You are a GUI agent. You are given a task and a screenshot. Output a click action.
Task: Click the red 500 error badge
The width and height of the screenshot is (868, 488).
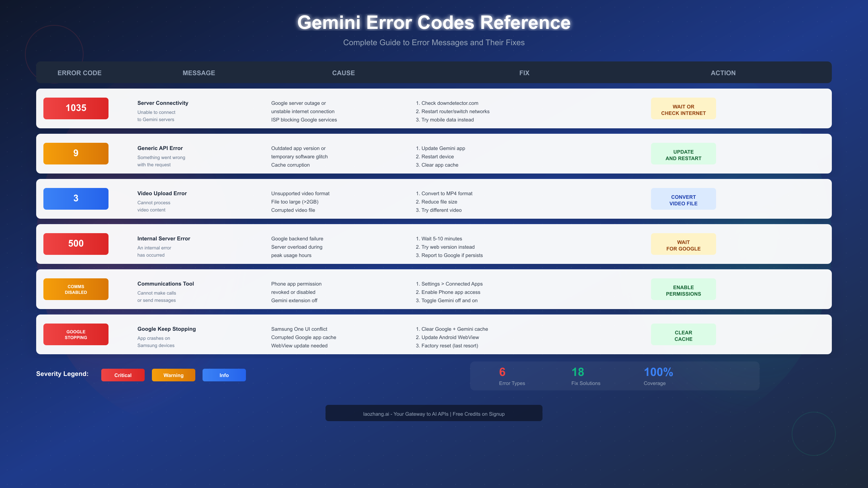click(76, 244)
